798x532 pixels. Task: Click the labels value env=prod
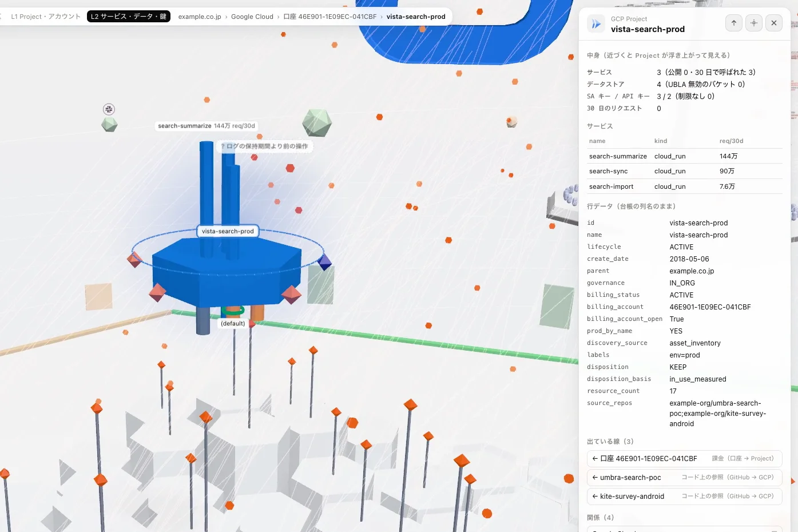685,355
